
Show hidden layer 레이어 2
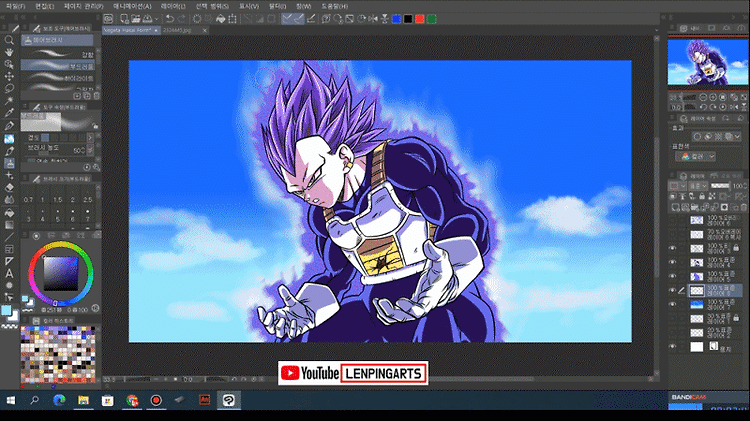click(673, 332)
